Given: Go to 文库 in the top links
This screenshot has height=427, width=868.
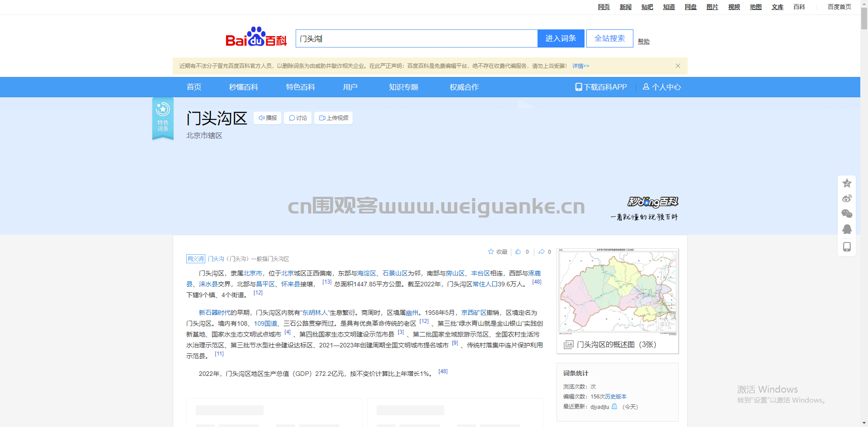Looking at the screenshot, I should pos(777,7).
